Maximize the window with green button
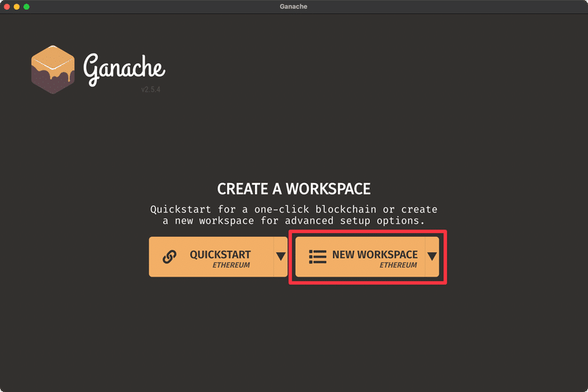 coord(26,7)
